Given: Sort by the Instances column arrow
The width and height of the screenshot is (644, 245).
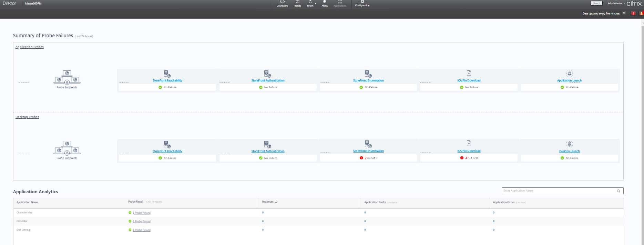Looking at the screenshot, I should point(276,202).
